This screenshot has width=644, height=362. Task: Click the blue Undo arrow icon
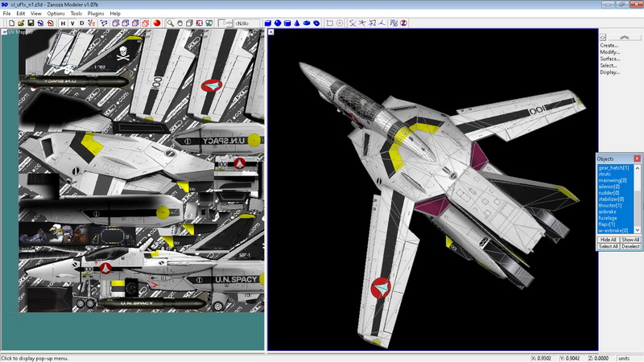(x=40, y=23)
